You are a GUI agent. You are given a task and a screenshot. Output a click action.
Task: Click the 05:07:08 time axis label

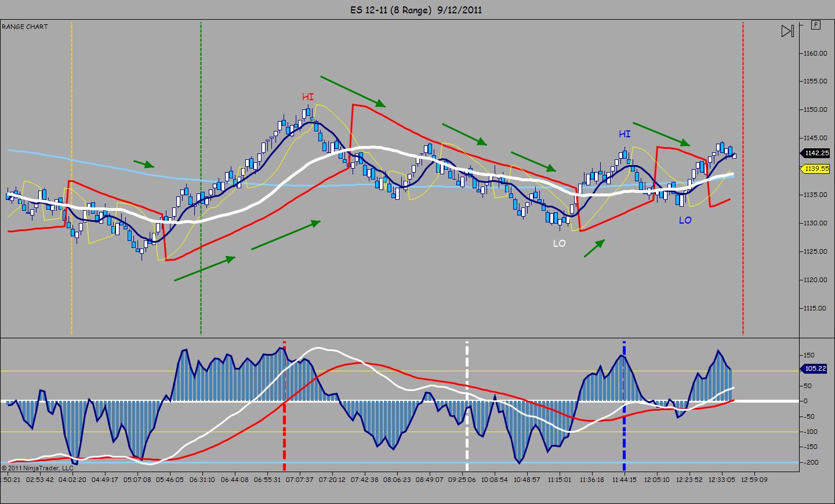137,480
